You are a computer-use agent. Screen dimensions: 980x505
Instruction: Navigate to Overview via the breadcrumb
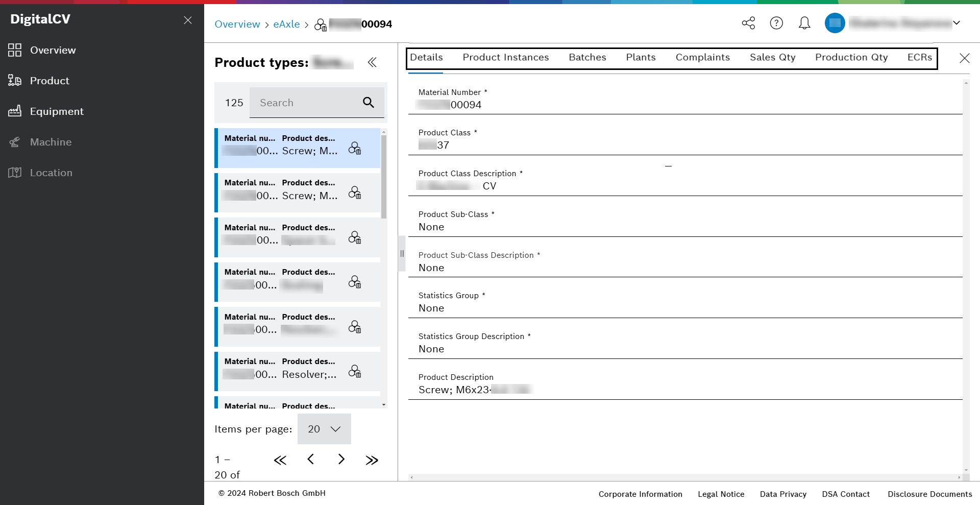click(237, 24)
